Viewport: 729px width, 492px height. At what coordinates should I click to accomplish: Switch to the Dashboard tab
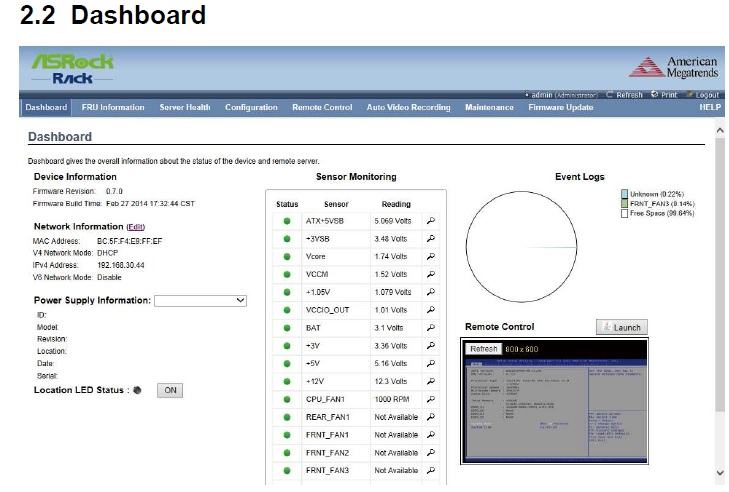[46, 107]
